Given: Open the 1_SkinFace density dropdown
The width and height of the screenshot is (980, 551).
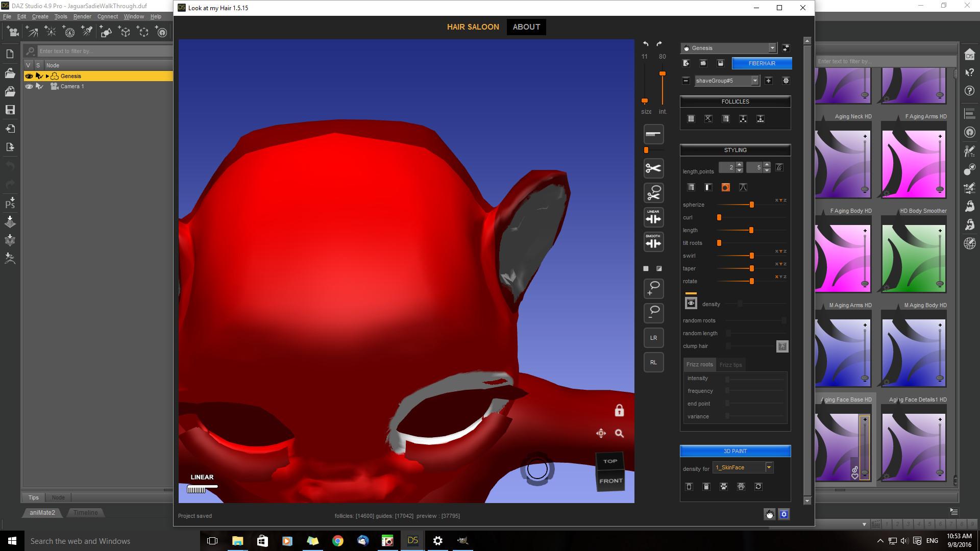Looking at the screenshot, I should 769,467.
